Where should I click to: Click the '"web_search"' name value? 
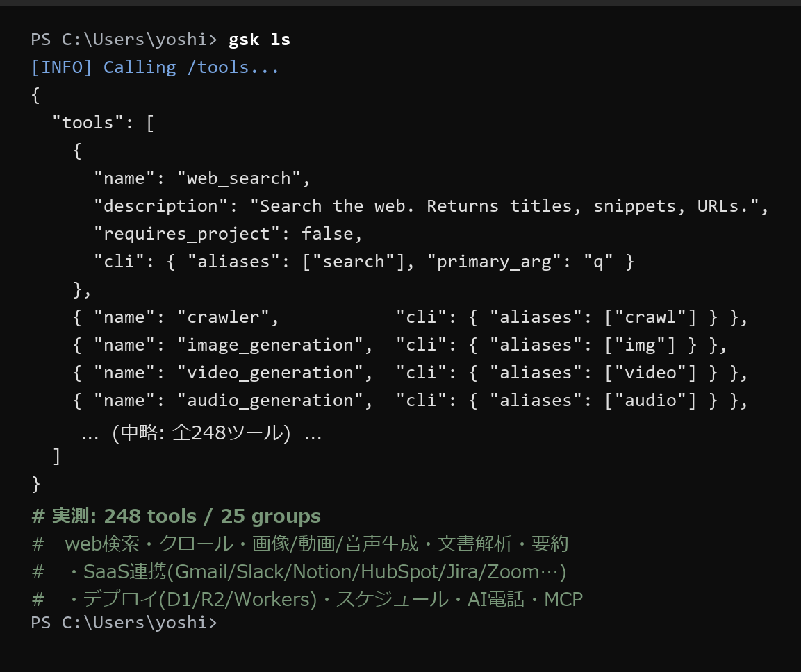238,178
